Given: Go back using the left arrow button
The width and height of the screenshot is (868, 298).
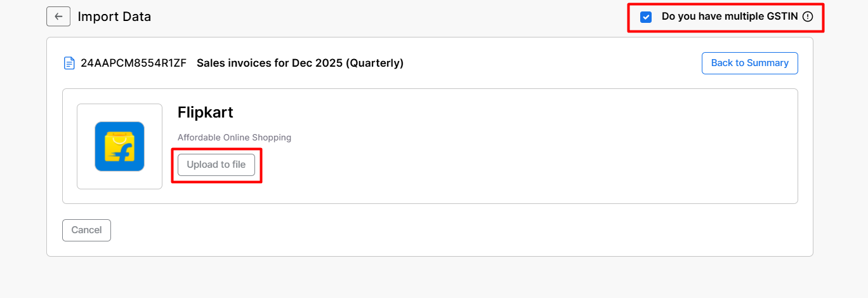Looking at the screenshot, I should tap(58, 17).
